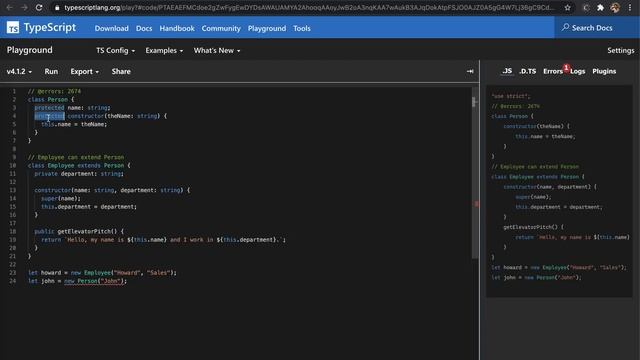Click the Playground page heading
The width and height of the screenshot is (640, 360).
tap(29, 50)
